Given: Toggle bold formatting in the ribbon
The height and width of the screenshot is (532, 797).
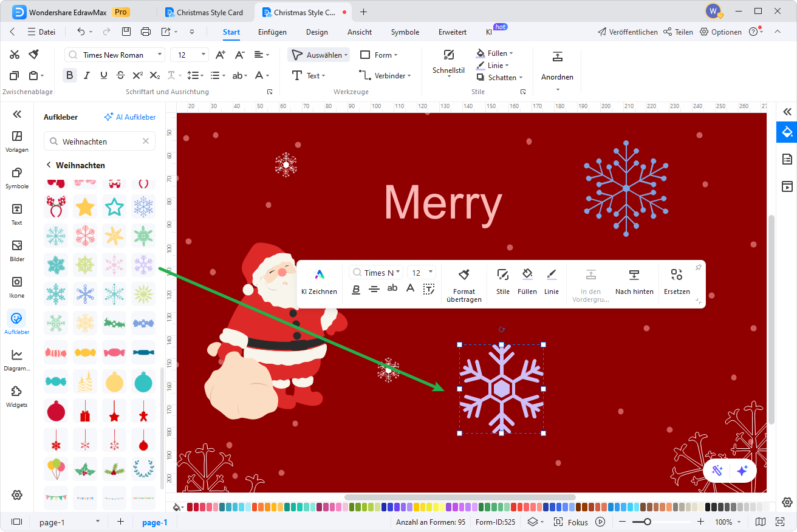Looking at the screenshot, I should (69, 75).
